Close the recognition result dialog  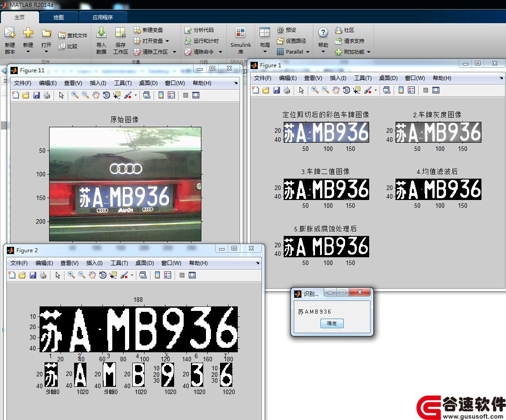pyautogui.click(x=360, y=292)
